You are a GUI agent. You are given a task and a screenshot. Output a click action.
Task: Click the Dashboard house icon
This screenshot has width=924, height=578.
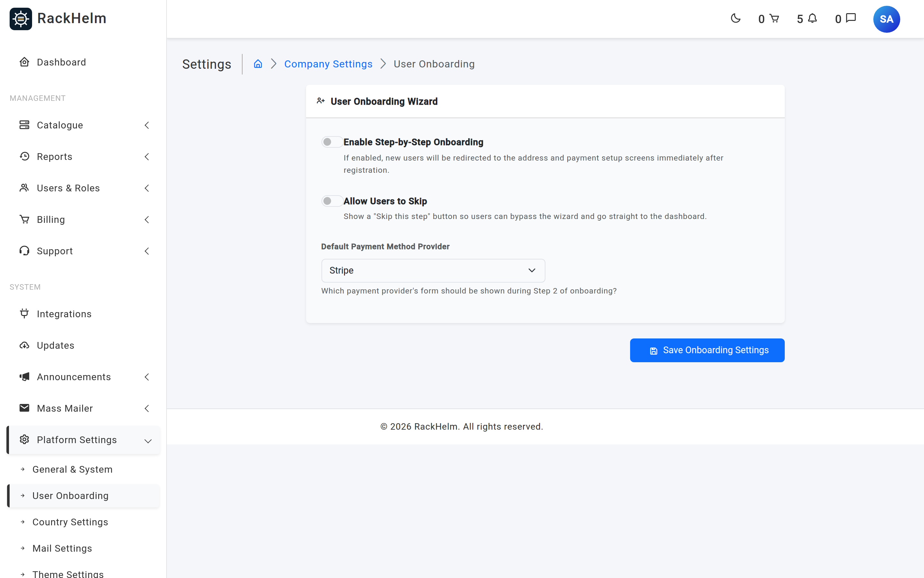pos(24,62)
